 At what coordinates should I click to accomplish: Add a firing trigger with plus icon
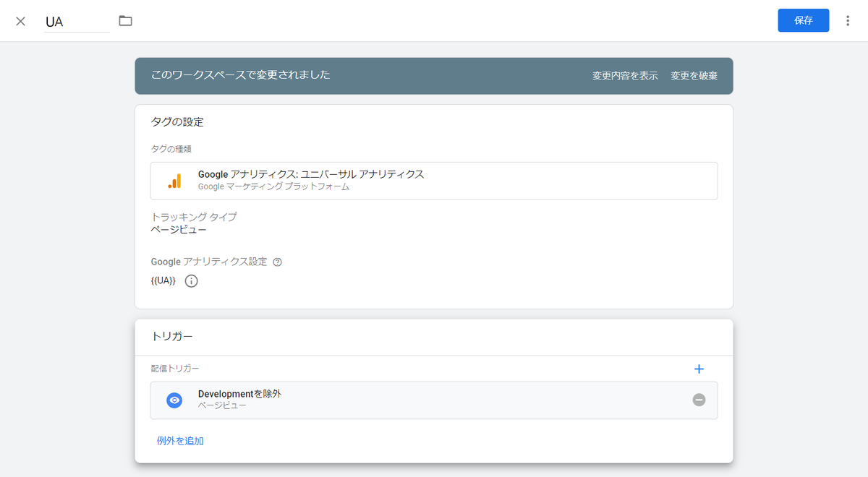699,369
